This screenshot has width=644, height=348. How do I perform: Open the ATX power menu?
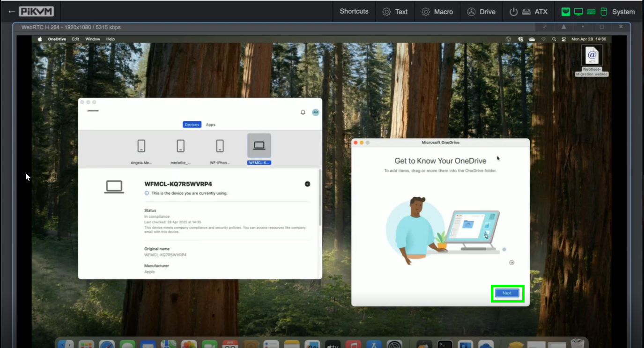528,12
